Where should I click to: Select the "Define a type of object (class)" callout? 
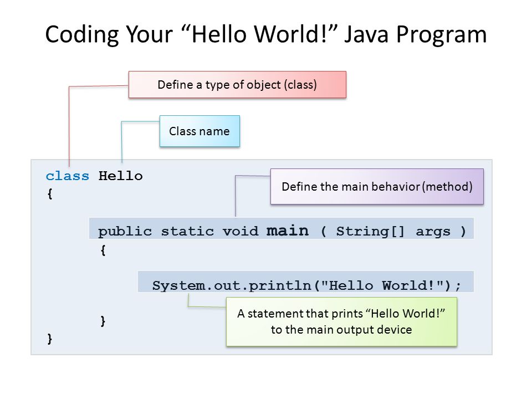[237, 84]
